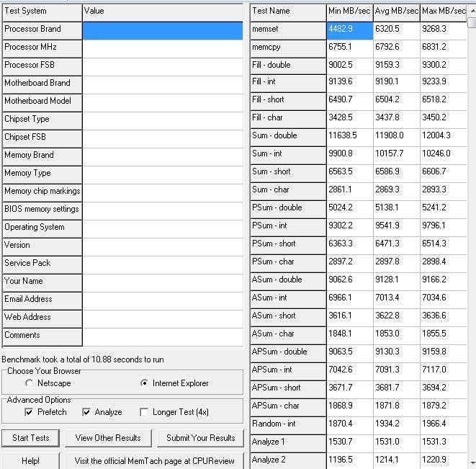Click the BIOS memory settings value field
Screen dimensions: 476x469
click(x=163, y=211)
